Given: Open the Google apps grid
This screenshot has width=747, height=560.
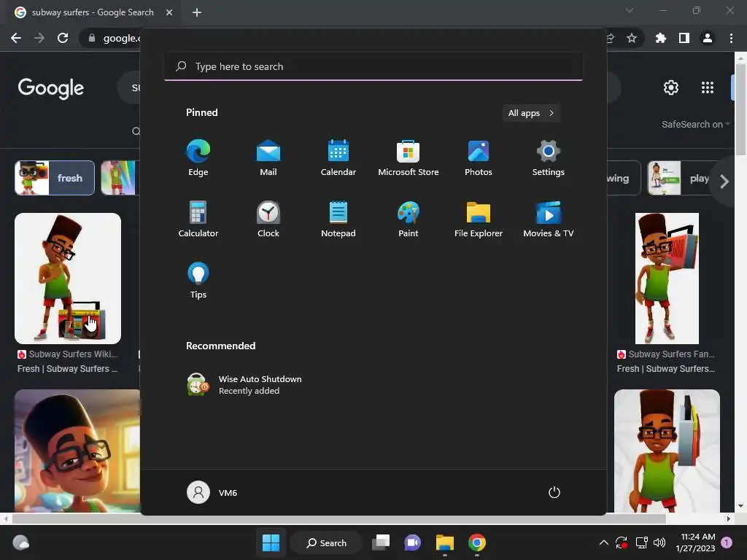Looking at the screenshot, I should [x=708, y=87].
